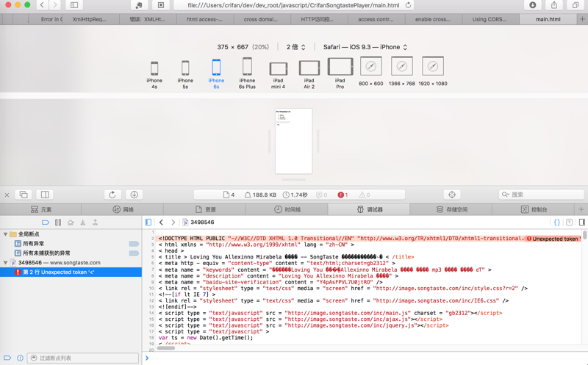Show the Safari sidebar
The width and height of the screenshot is (588, 365).
pyautogui.click(x=74, y=5)
